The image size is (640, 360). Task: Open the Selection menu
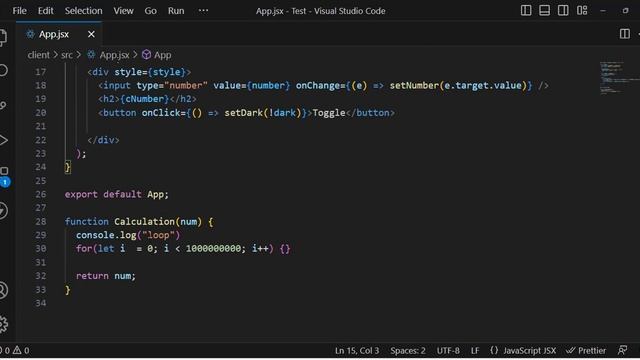(83, 11)
